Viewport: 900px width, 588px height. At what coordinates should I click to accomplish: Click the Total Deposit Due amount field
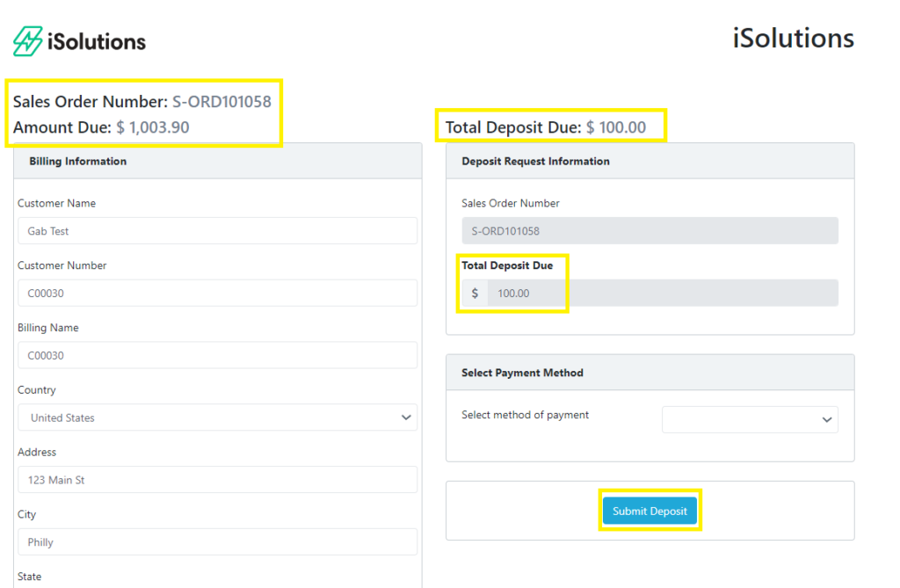[x=662, y=294]
